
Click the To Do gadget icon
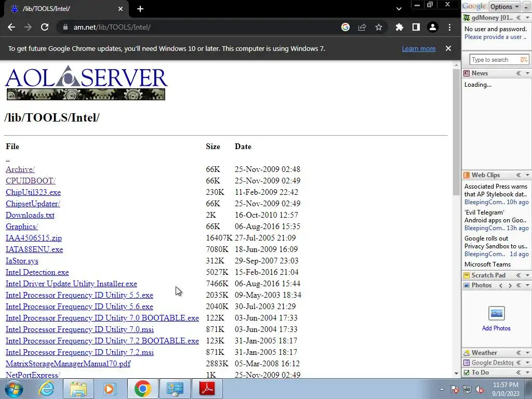coord(467,373)
